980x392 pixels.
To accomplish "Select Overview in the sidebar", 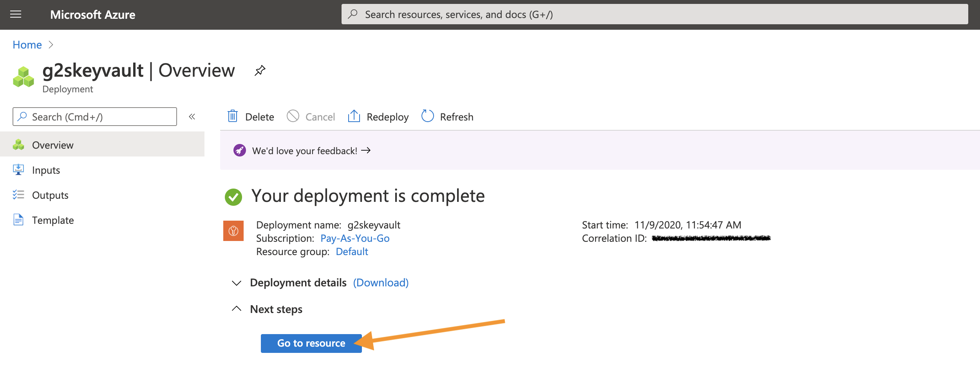I will [x=102, y=145].
